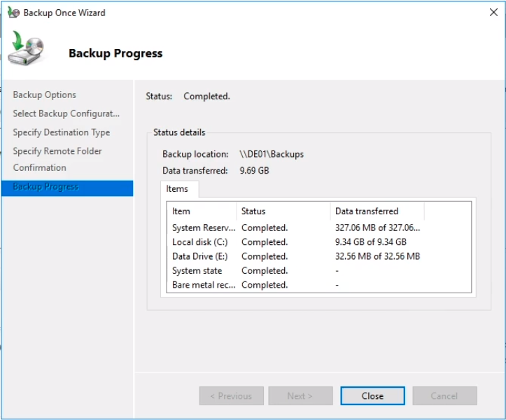Click the 9.34 GB of 9.34 GB value

[x=370, y=242]
